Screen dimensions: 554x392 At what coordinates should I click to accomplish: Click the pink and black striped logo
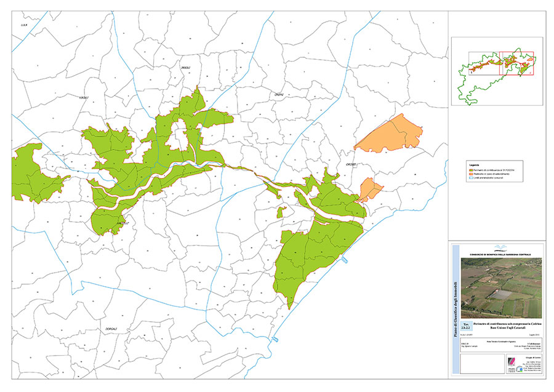point(512,363)
